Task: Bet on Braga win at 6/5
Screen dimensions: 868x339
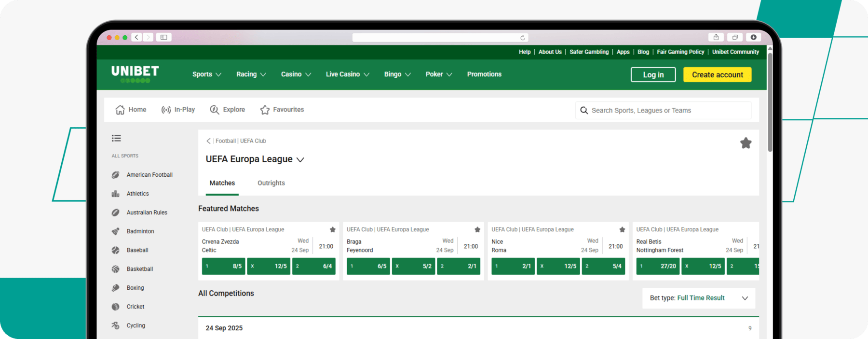Action: (x=368, y=266)
